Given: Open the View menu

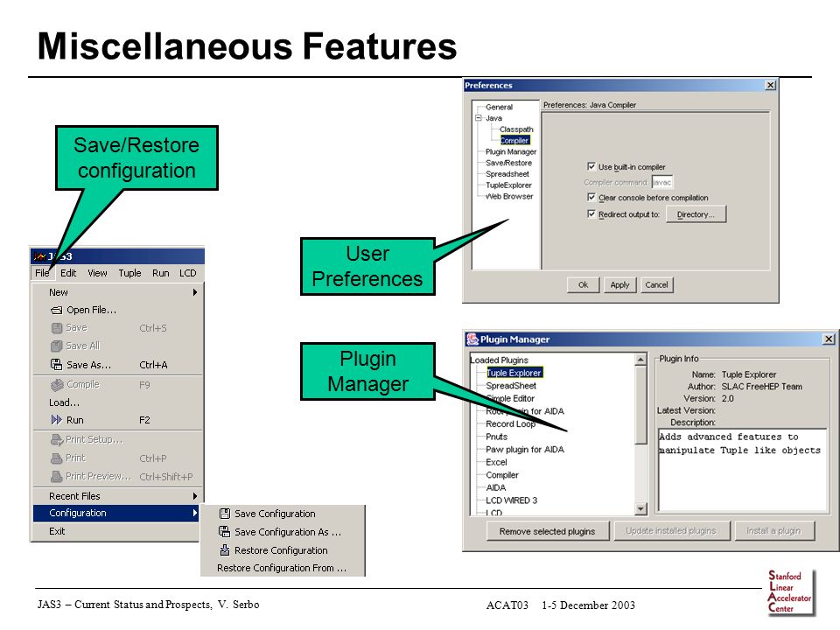Looking at the screenshot, I should [97, 273].
